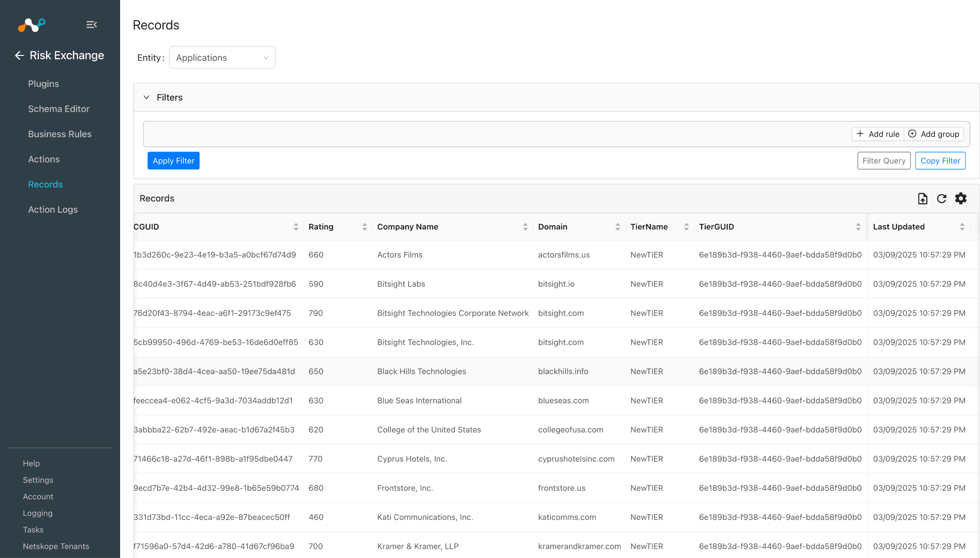
Task: Open table settings gear icon
Action: point(961,198)
